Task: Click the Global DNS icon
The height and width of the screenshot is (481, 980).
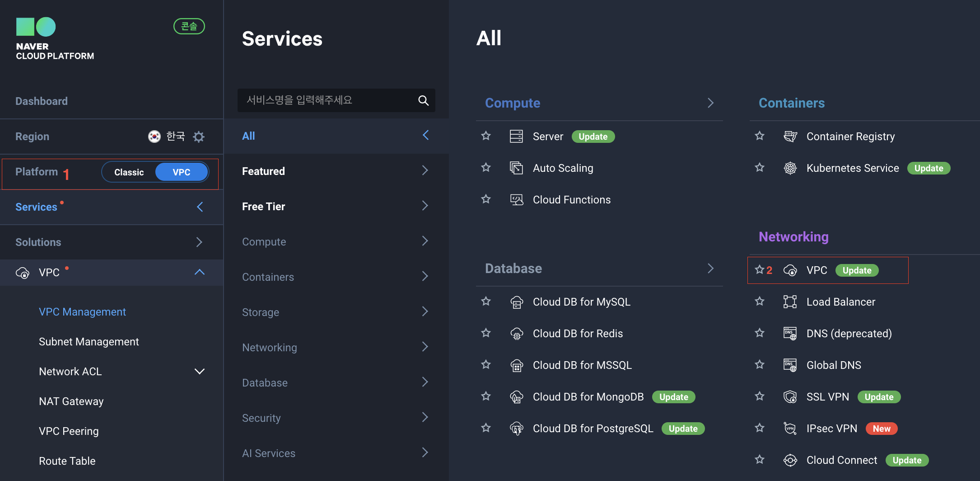Action: [790, 365]
